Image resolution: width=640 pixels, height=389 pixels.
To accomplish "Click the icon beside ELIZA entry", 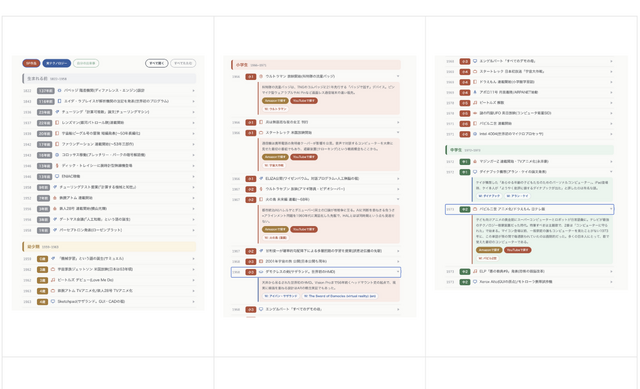I will (261, 178).
